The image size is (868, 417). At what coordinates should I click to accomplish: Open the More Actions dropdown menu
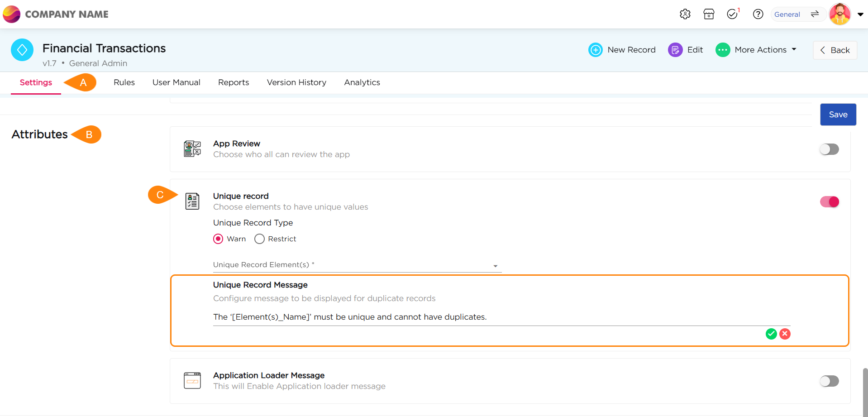[x=756, y=50]
